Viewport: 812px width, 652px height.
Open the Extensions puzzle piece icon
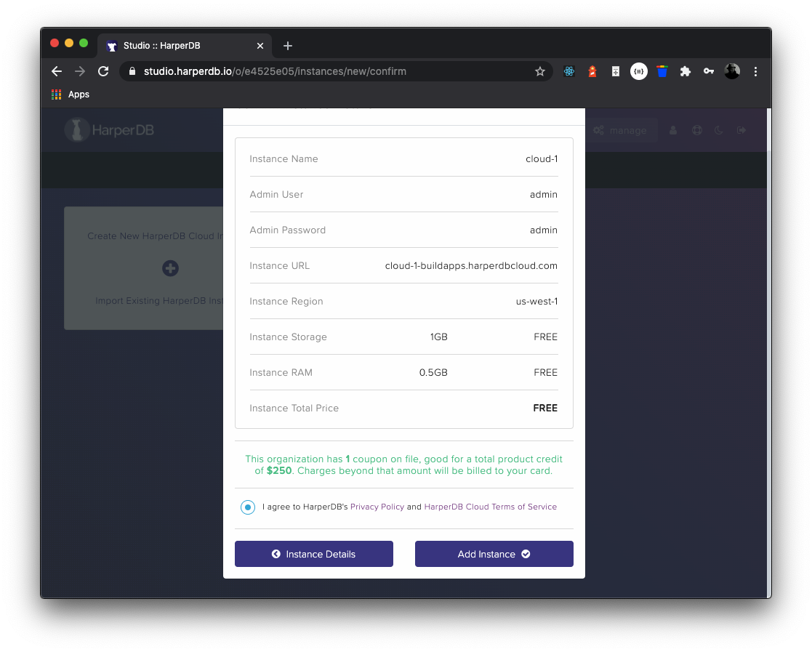pyautogui.click(x=685, y=71)
